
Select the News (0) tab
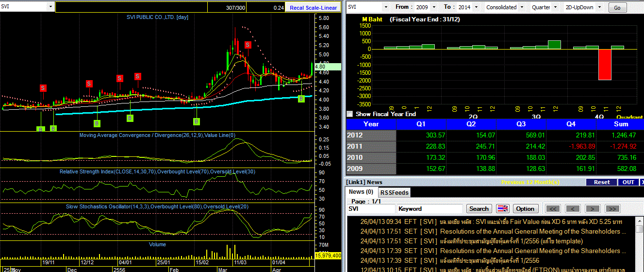point(361,192)
